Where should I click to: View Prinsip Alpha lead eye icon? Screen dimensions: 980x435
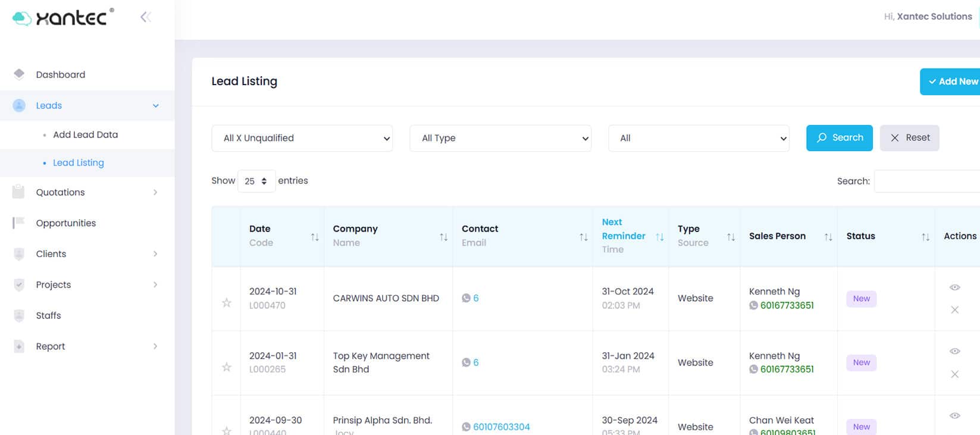click(x=954, y=415)
